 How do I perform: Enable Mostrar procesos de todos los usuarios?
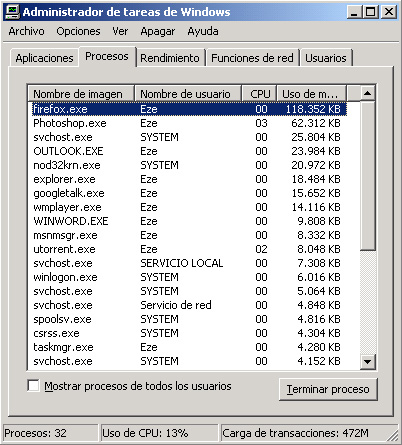click(33, 386)
